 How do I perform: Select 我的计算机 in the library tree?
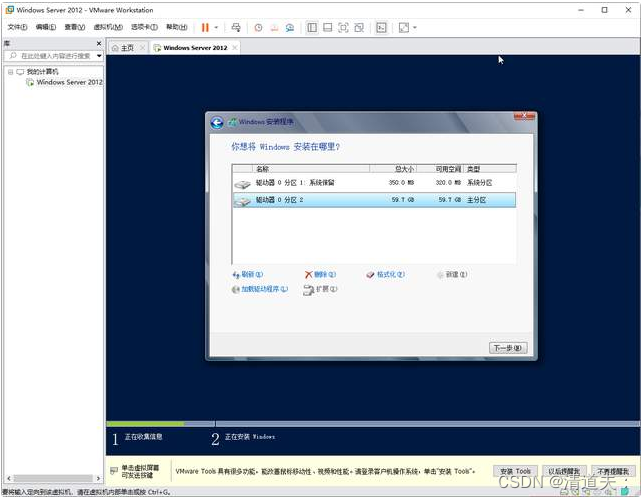(x=42, y=72)
